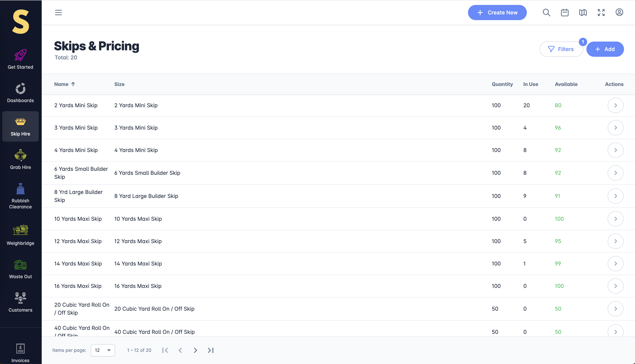
Task: Toggle the hamburger menu sidebar
Action: tap(58, 13)
